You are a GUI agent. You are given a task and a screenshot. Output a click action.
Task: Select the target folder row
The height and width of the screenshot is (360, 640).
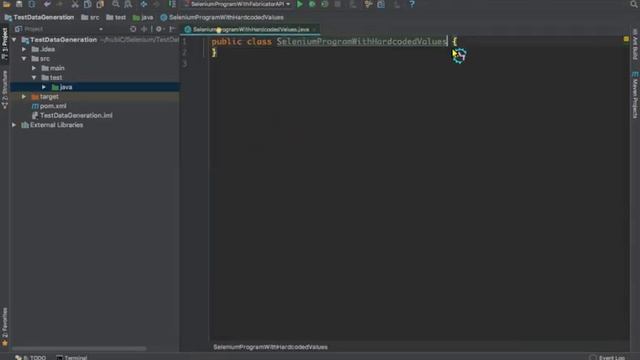(95, 97)
